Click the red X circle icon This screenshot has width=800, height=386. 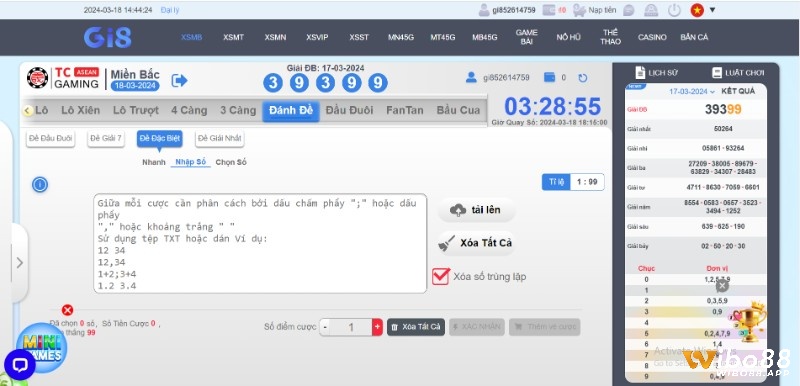67,310
